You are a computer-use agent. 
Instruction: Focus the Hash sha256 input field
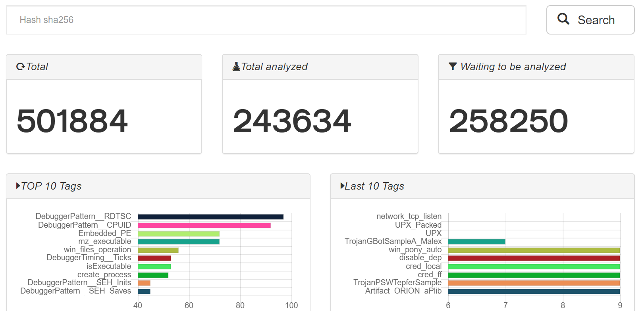coord(266,20)
